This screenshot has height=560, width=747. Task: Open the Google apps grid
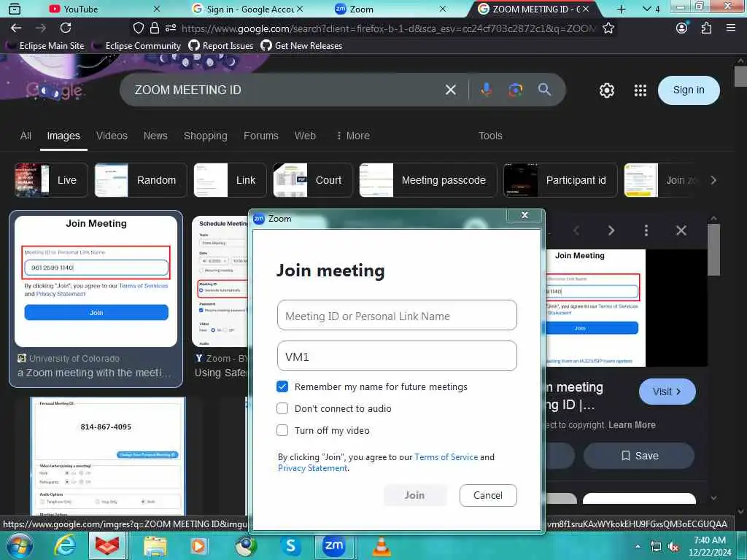click(640, 90)
